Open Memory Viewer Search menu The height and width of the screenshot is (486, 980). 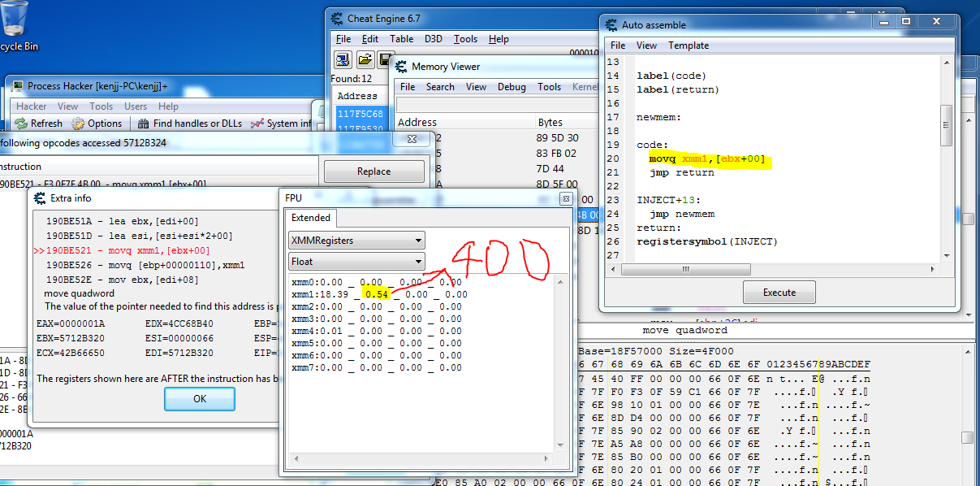click(440, 87)
